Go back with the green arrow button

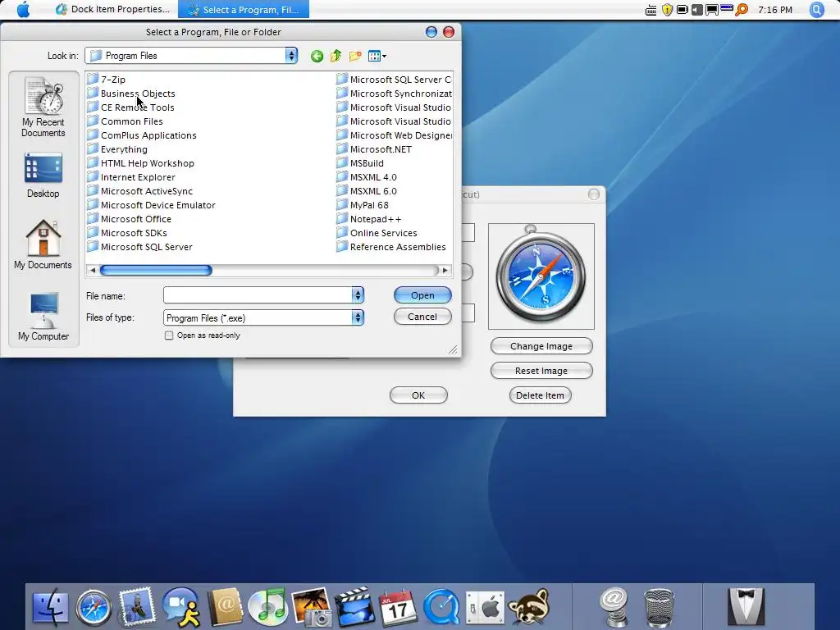[317, 56]
